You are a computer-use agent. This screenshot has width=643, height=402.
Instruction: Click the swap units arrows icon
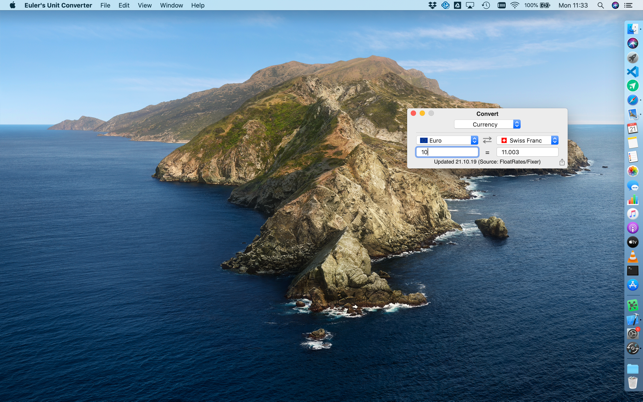click(x=487, y=141)
